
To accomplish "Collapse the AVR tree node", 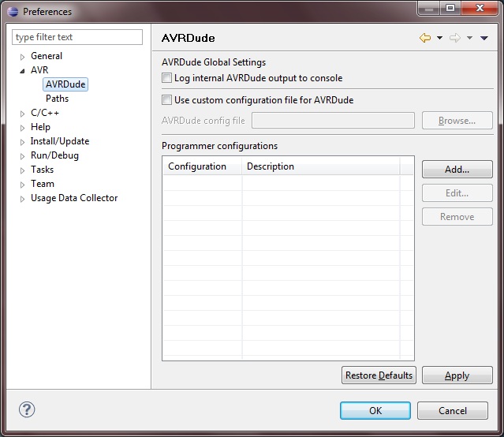I will coord(22,71).
